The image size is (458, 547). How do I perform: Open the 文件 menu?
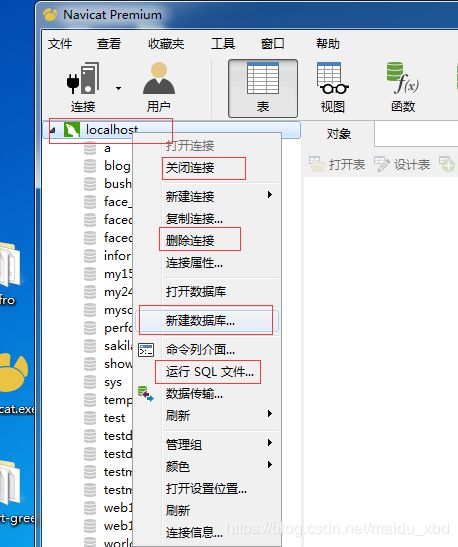[60, 44]
